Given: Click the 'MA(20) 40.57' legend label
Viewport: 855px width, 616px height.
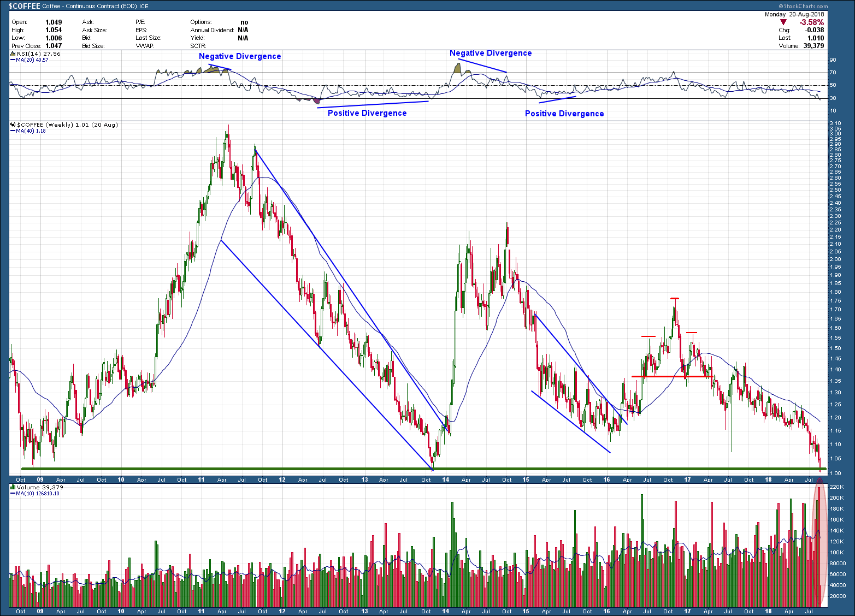Looking at the screenshot, I should [x=32, y=60].
